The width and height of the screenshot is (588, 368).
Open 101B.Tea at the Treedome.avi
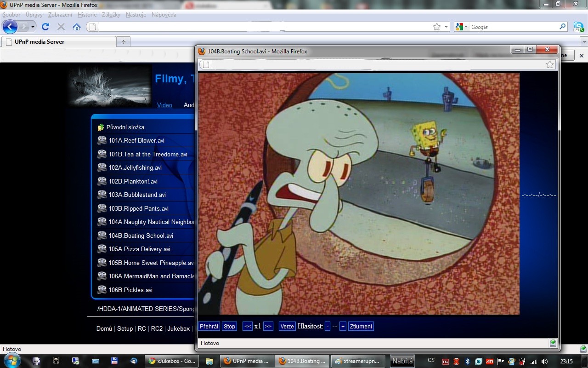pos(148,154)
